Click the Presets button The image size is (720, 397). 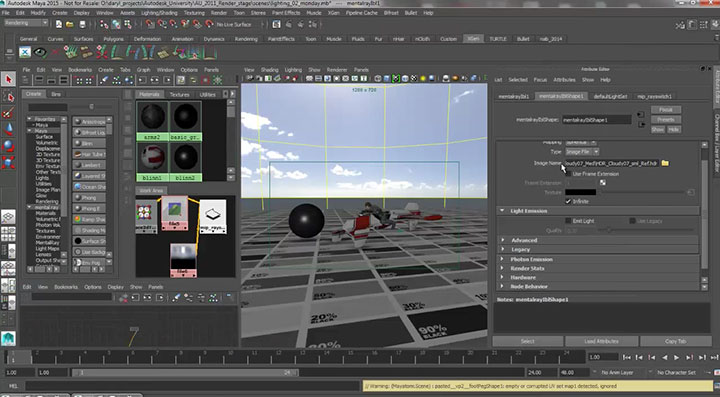[665, 119]
